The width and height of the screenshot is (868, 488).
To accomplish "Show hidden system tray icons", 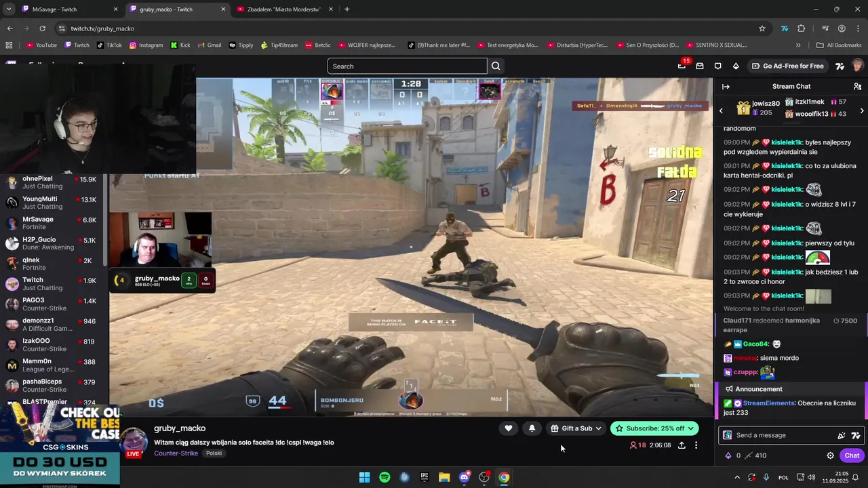I will [737, 477].
